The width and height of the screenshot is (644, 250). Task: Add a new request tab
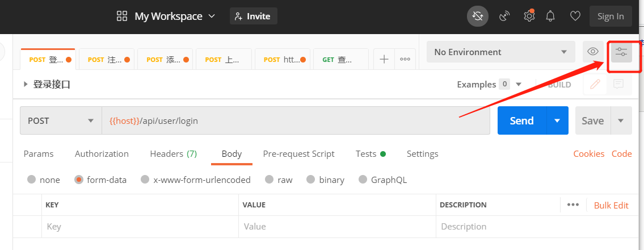(384, 59)
